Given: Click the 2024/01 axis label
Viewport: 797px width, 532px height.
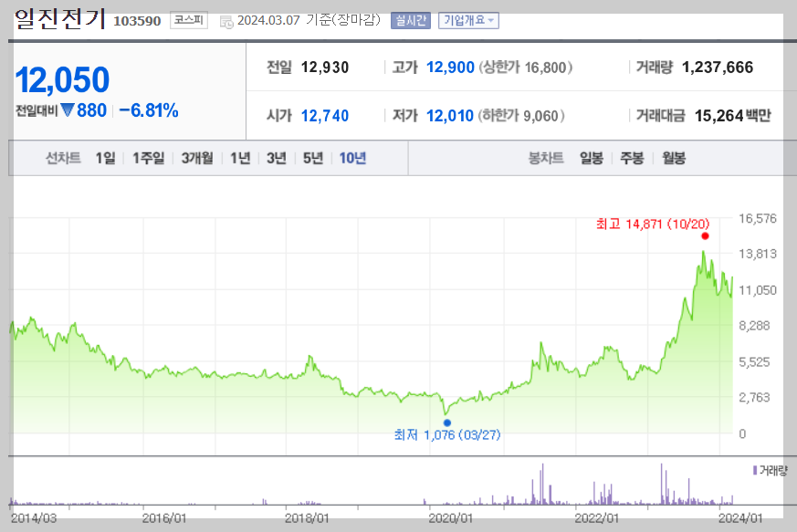Looking at the screenshot, I should (x=740, y=518).
